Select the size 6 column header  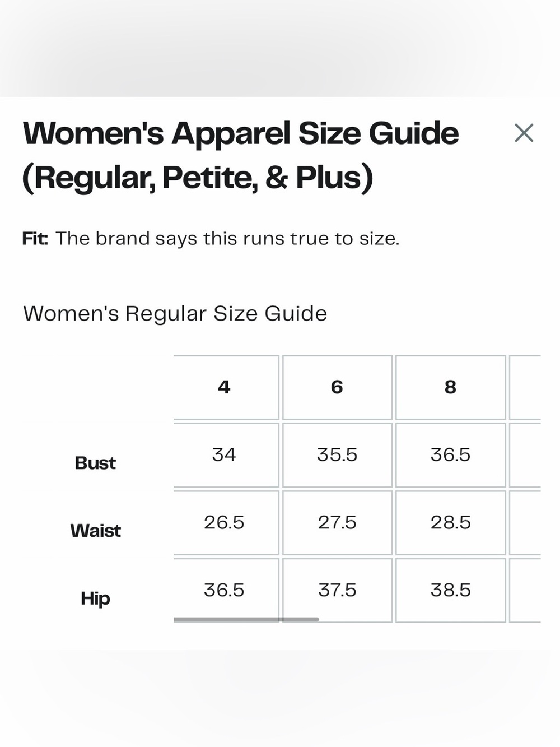(337, 387)
